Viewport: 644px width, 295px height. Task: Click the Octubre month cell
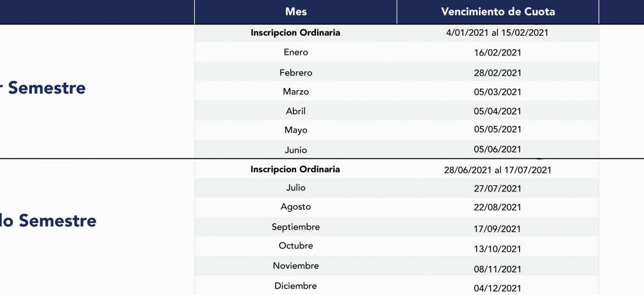pos(296,245)
